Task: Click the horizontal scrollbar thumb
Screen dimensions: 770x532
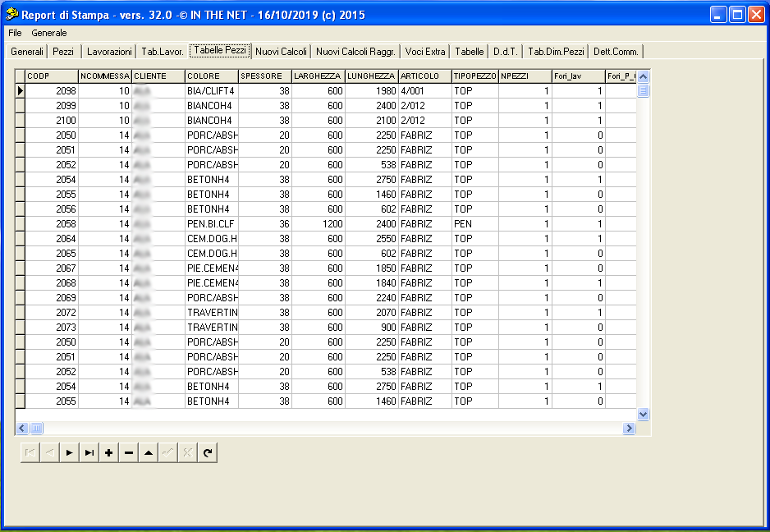Action: pyautogui.click(x=36, y=429)
